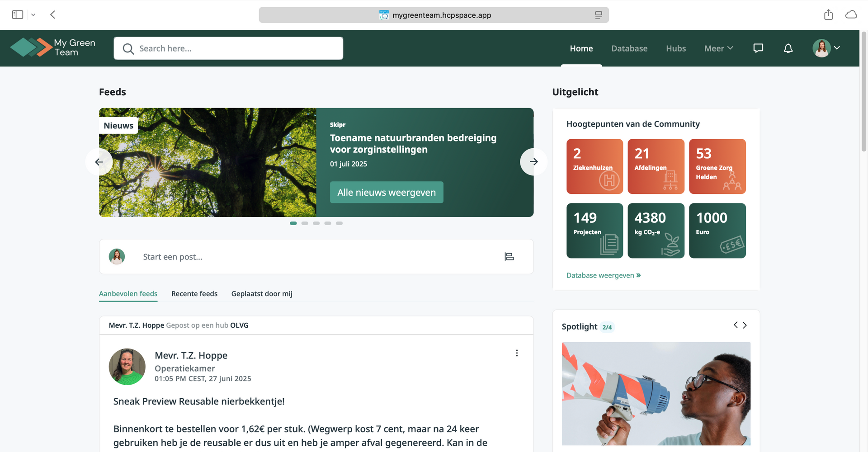Click the Start een post field
868x452 pixels.
click(x=316, y=257)
